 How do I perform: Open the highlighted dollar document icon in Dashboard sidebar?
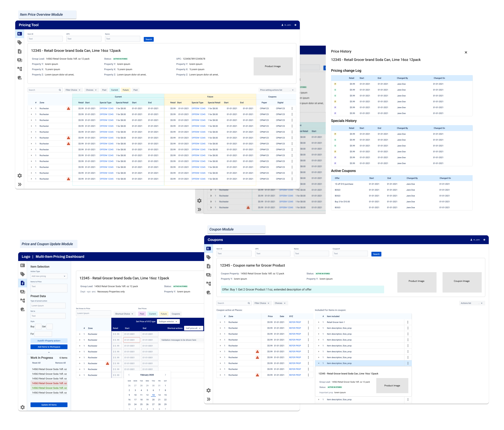tap(22, 283)
